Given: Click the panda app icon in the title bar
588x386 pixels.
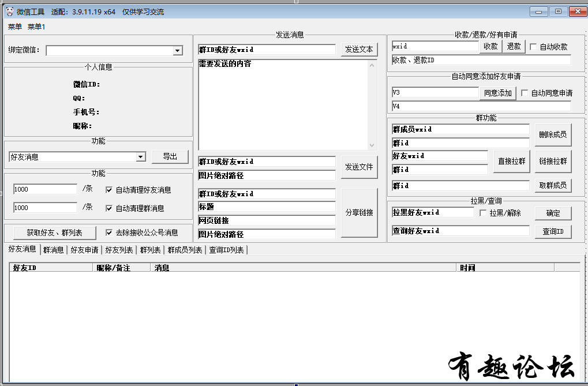Looking at the screenshot, I should pyautogui.click(x=10, y=12).
